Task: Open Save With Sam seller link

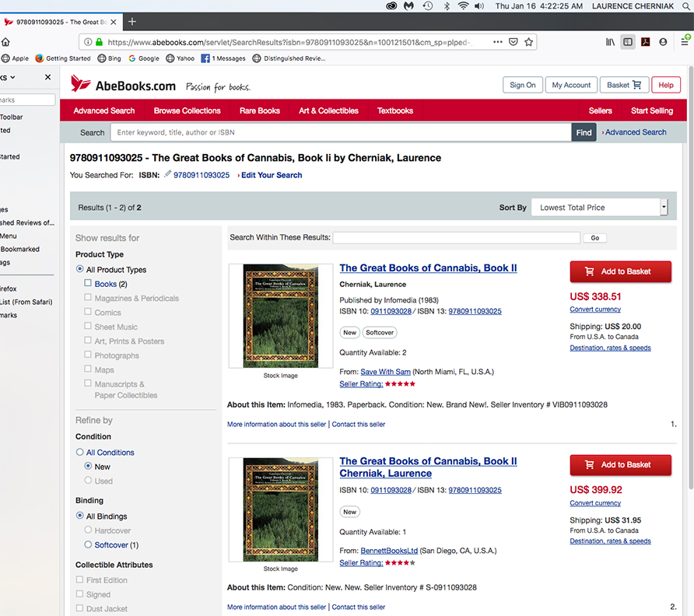Action: point(385,372)
